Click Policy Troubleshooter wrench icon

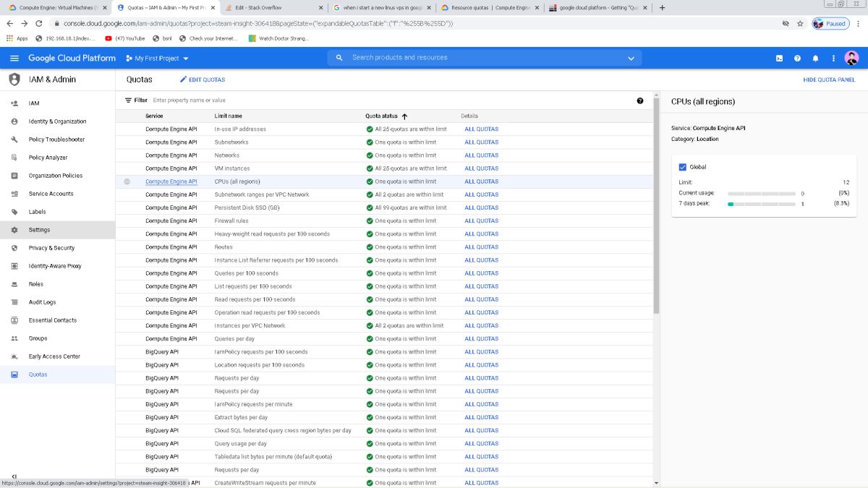14,140
